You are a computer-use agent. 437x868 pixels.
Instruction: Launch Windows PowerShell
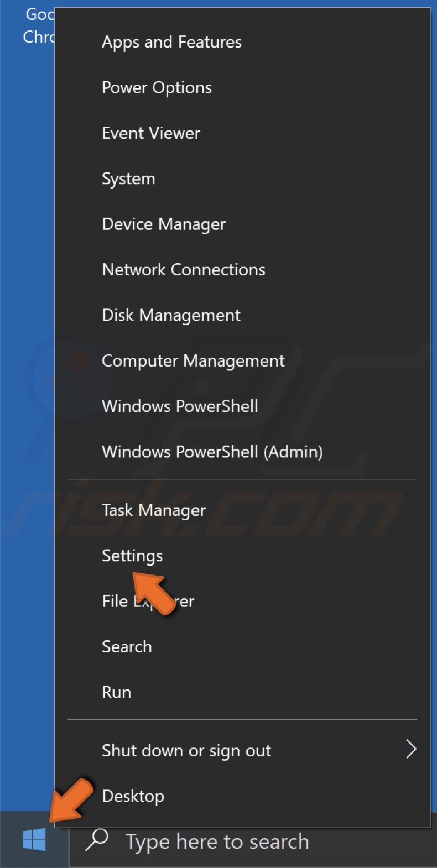[x=179, y=406]
